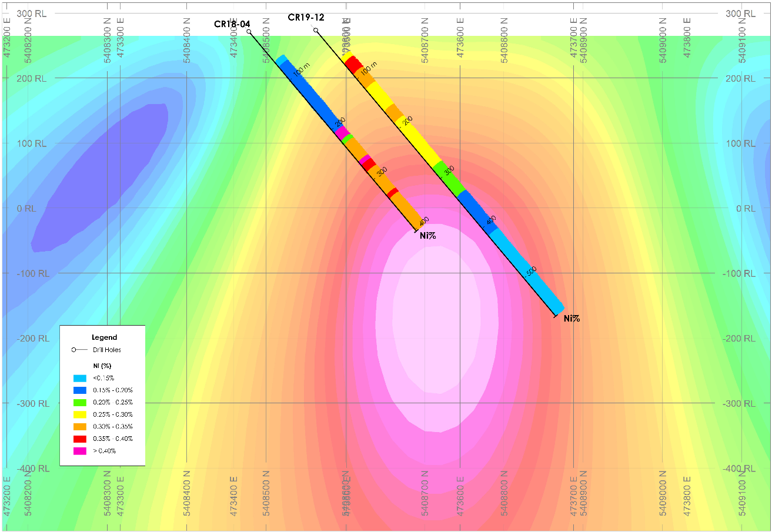Pick the red 0.35%-0.40% legend swatch
The height and width of the screenshot is (532, 772).
[80, 439]
